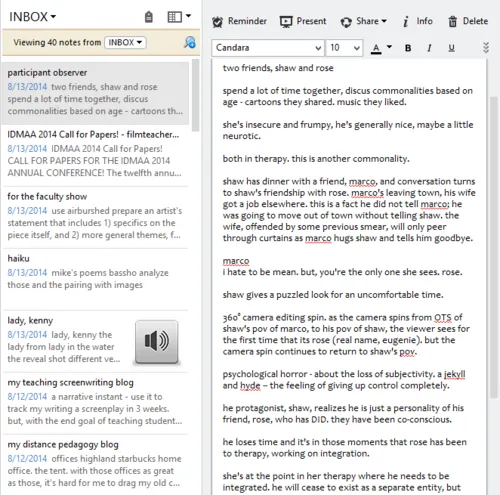Click the search notes globe icon

click(190, 42)
